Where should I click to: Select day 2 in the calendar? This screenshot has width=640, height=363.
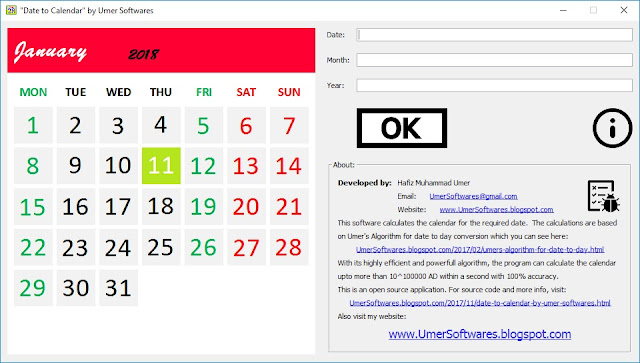tap(76, 125)
